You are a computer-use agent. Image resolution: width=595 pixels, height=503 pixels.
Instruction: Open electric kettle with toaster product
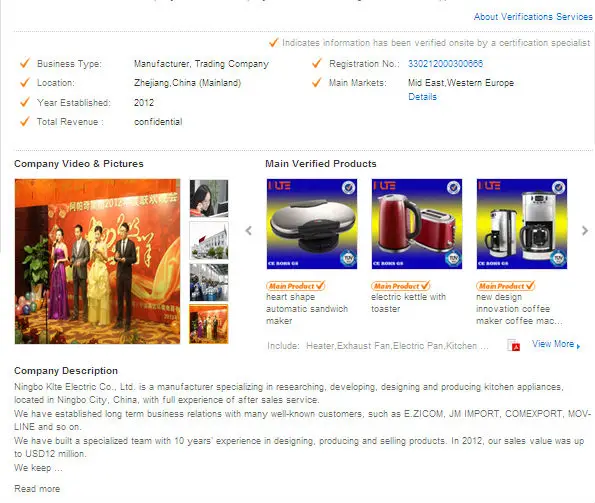(417, 224)
